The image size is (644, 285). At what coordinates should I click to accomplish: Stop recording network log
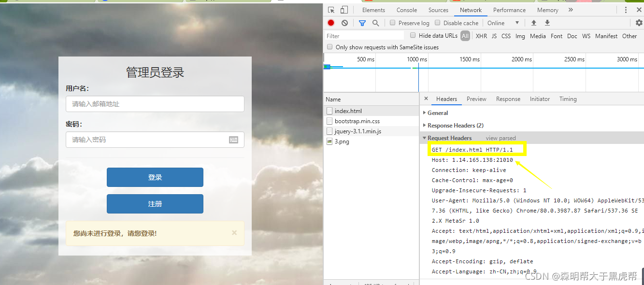(x=331, y=23)
